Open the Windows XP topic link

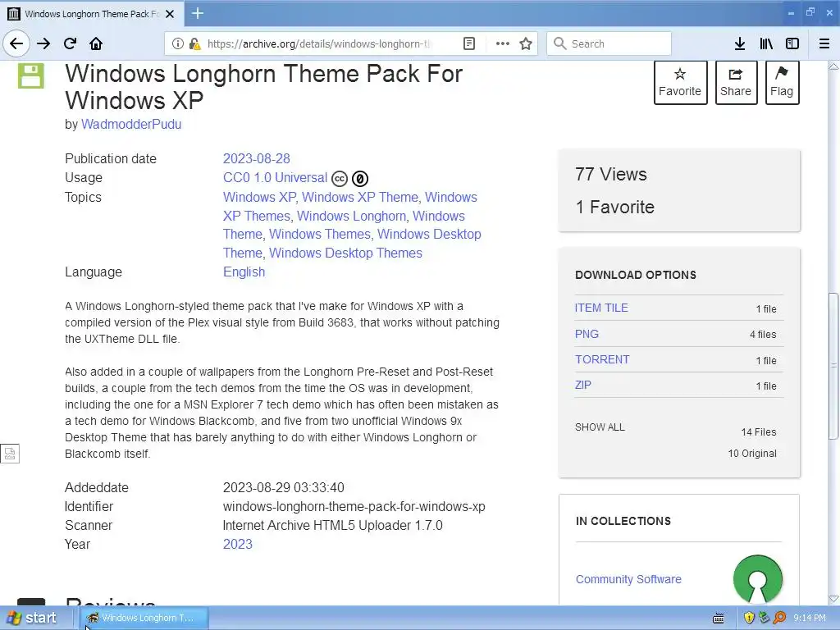[259, 197]
